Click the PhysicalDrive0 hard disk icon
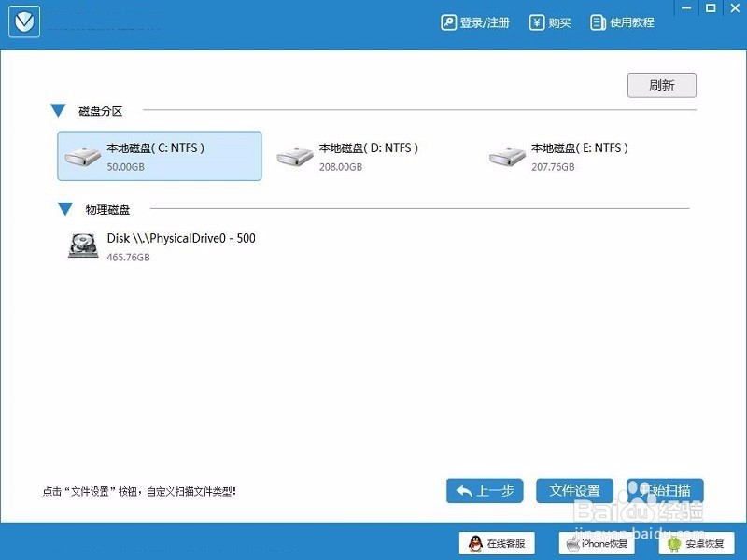This screenshot has height=560, width=747. click(82, 245)
